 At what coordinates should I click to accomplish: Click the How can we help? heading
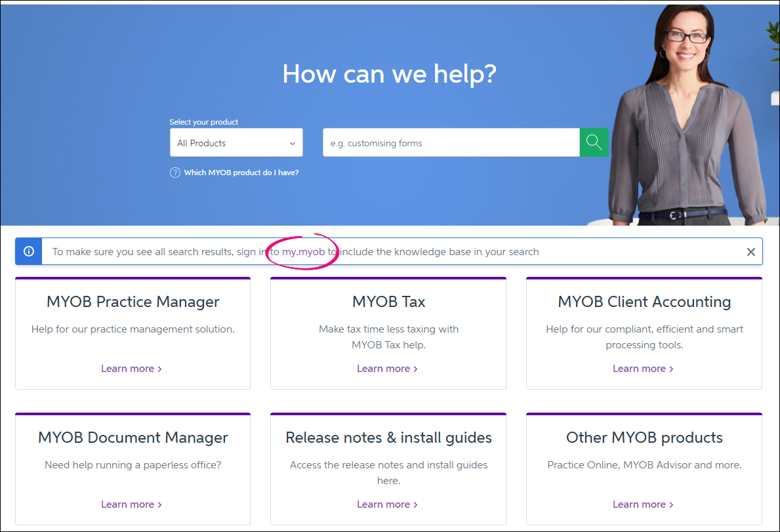point(390,74)
